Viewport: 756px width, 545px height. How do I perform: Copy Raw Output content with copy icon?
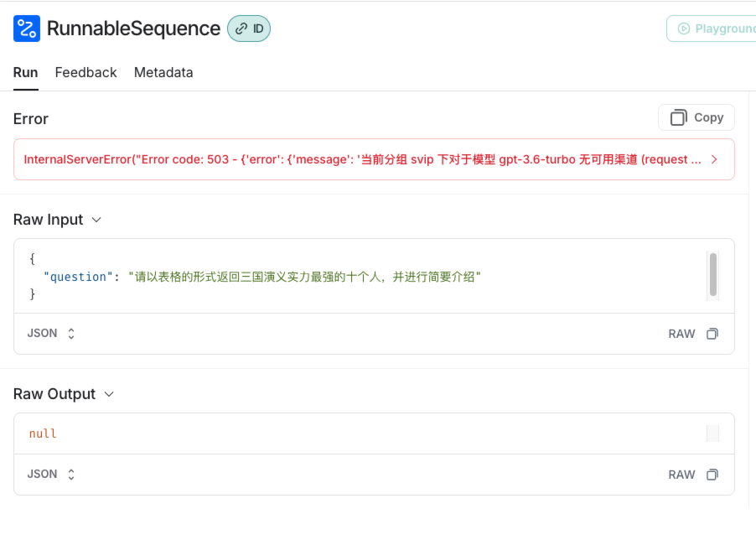tap(712, 475)
